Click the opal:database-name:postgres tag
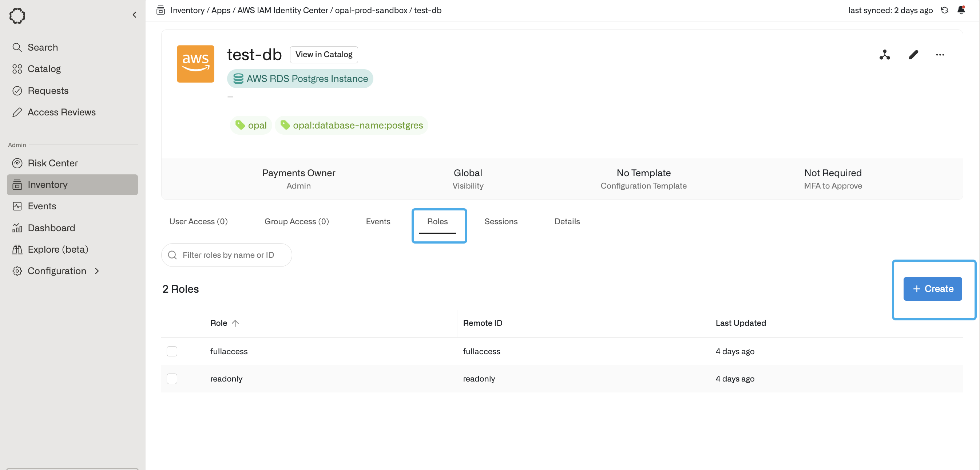Viewport: 980px width, 470px height. click(x=352, y=125)
